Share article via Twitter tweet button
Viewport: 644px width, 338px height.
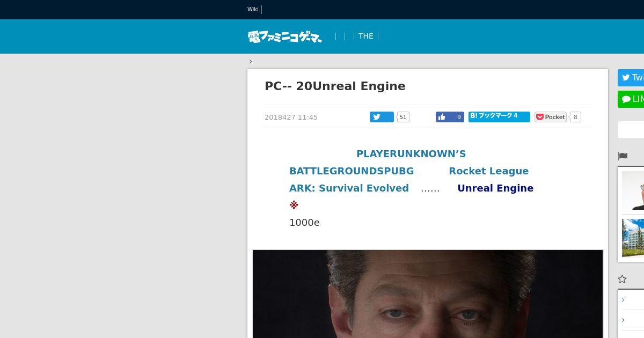click(382, 117)
